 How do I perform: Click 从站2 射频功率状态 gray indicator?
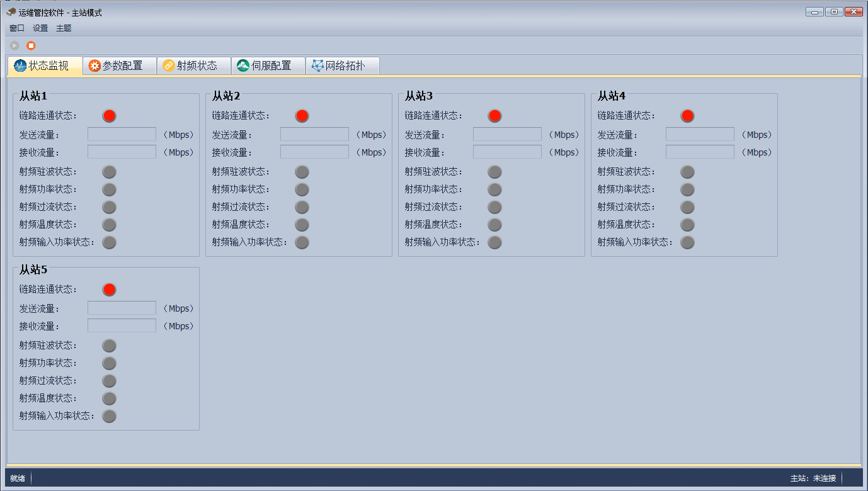click(302, 189)
